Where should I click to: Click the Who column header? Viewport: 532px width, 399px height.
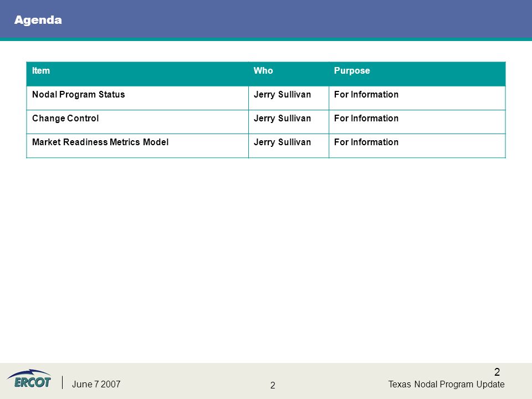click(x=288, y=74)
